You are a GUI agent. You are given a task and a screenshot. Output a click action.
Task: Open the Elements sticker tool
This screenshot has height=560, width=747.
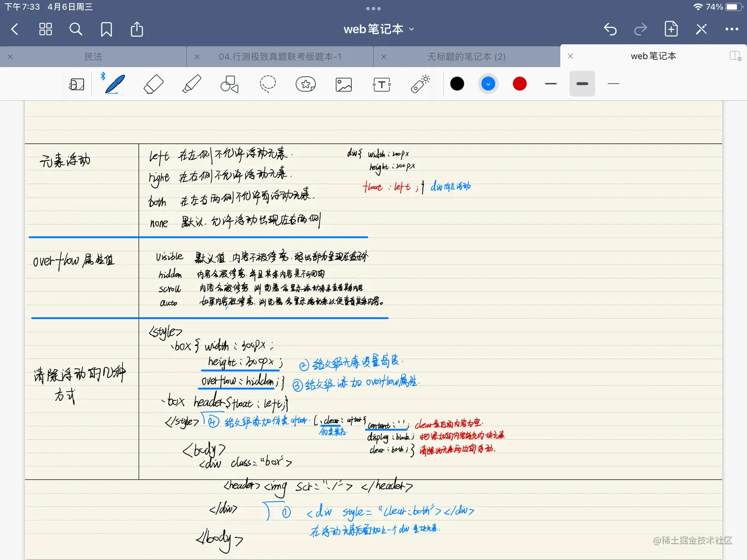coord(306,84)
